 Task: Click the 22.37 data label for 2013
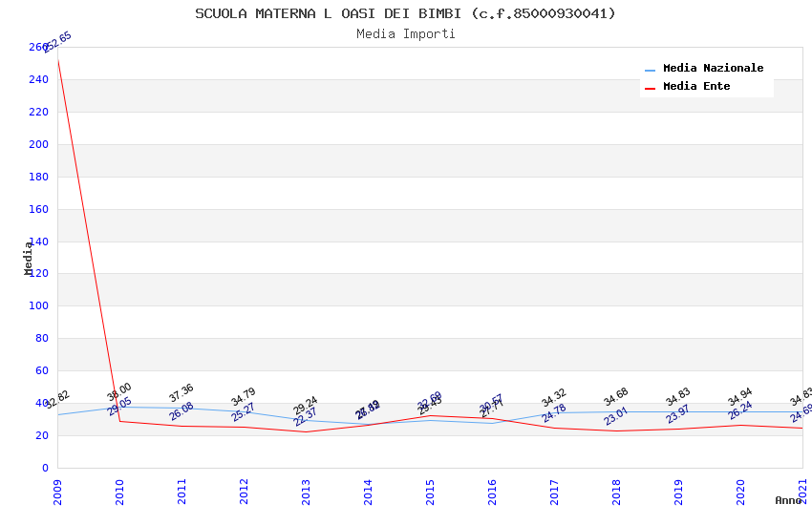click(x=306, y=417)
